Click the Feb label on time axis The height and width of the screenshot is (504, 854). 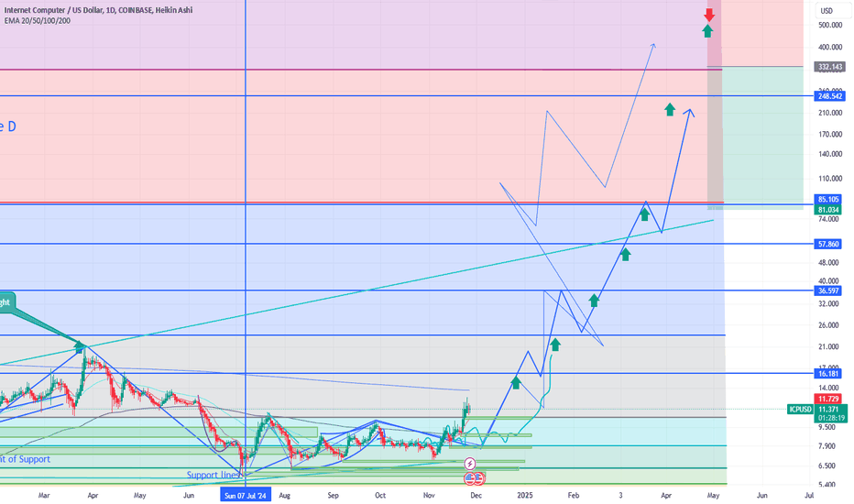click(x=573, y=495)
